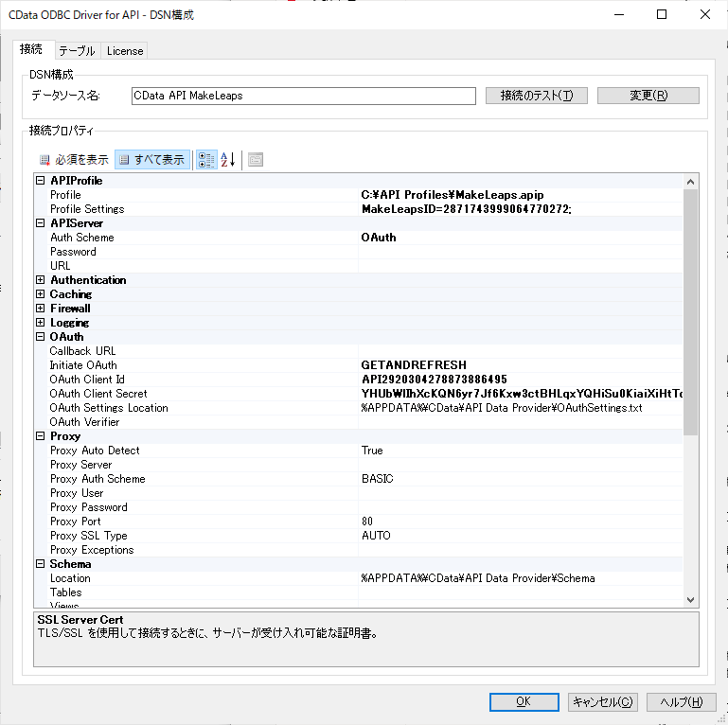Click scrollbar up arrow in property grid
The height and width of the screenshot is (725, 728).
(x=690, y=182)
